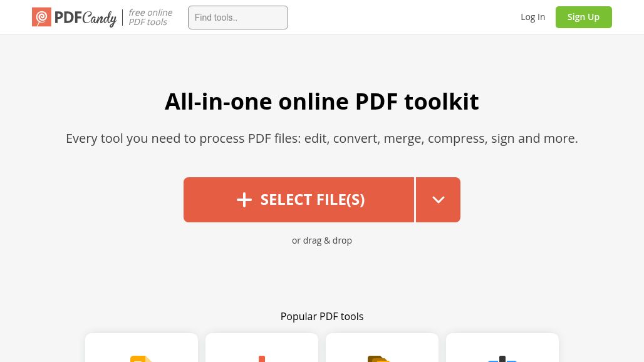Image resolution: width=644 pixels, height=362 pixels.
Task: Click the SELECT FILE(S) button
Action: [x=299, y=200]
